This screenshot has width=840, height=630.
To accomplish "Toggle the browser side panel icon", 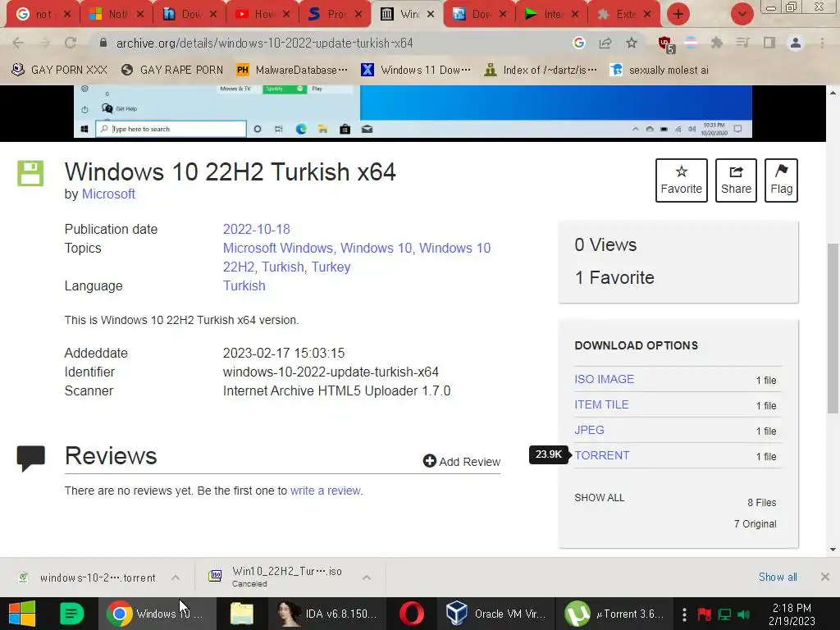I will [769, 43].
